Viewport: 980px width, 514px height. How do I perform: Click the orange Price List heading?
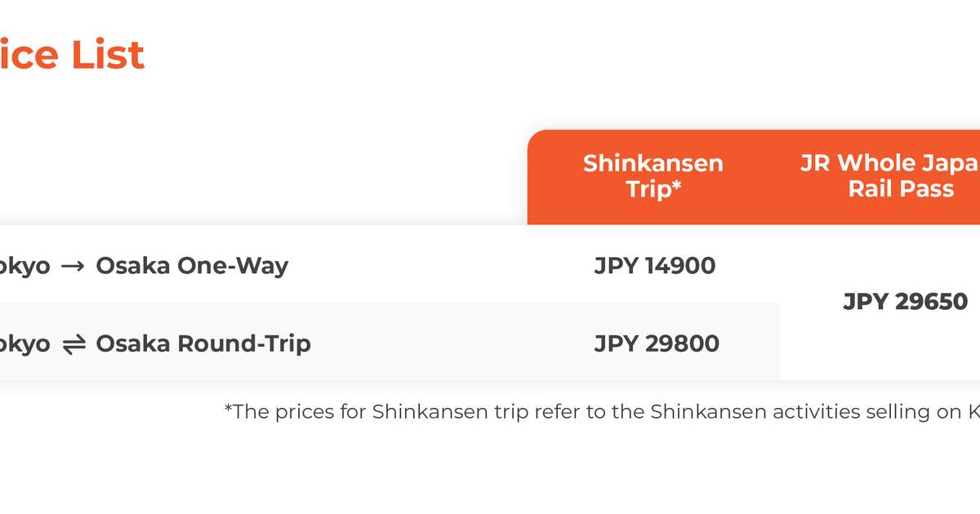(72, 55)
